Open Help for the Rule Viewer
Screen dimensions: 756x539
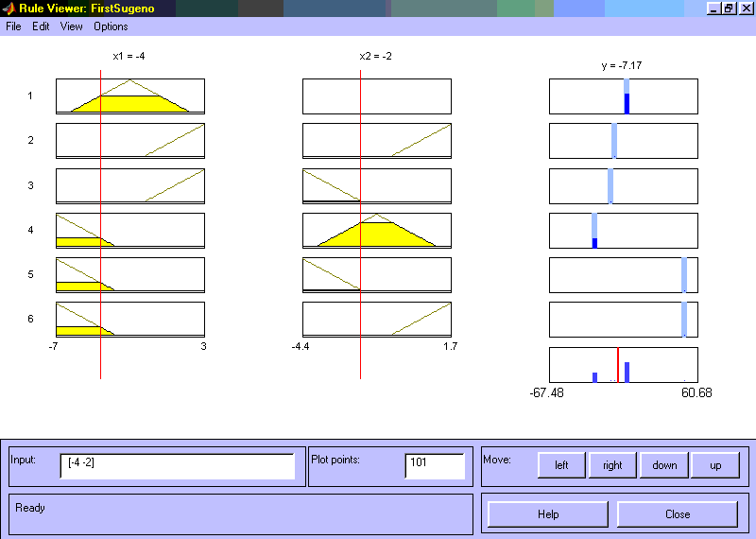pos(548,514)
